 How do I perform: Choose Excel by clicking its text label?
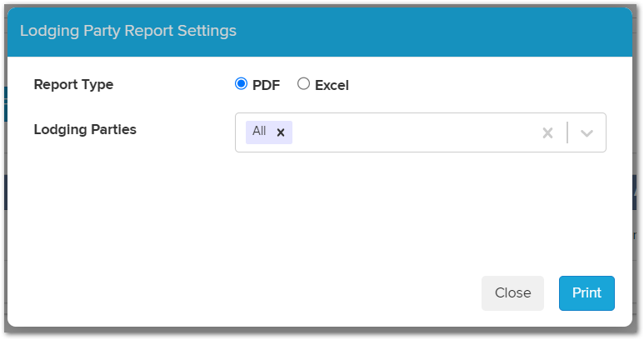tap(332, 85)
